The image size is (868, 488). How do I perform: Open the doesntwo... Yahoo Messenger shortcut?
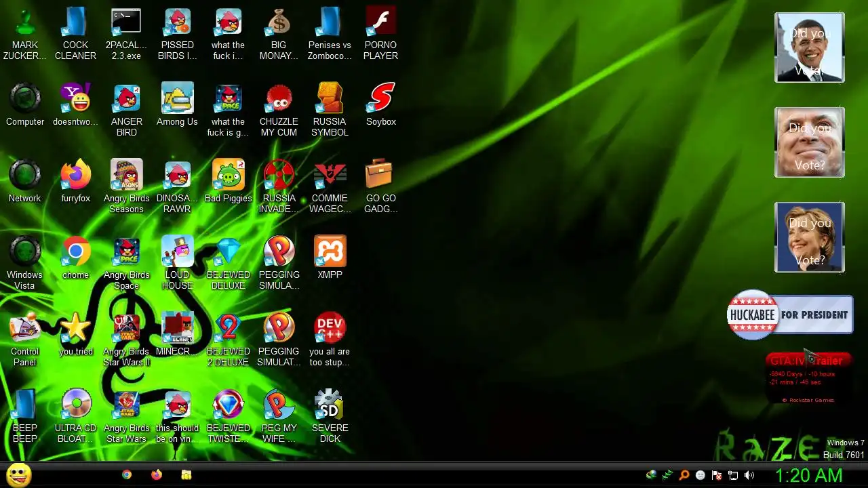[75, 105]
